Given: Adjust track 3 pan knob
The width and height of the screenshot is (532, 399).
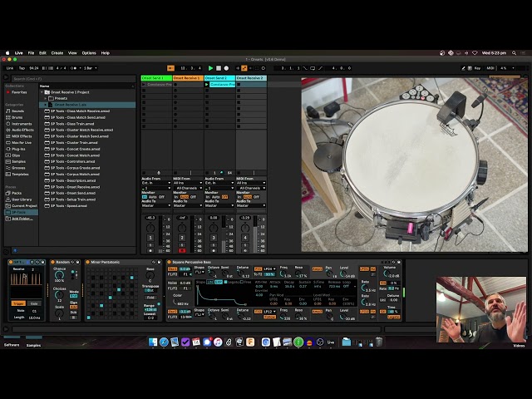Looking at the screenshot, I should pyautogui.click(x=214, y=227).
